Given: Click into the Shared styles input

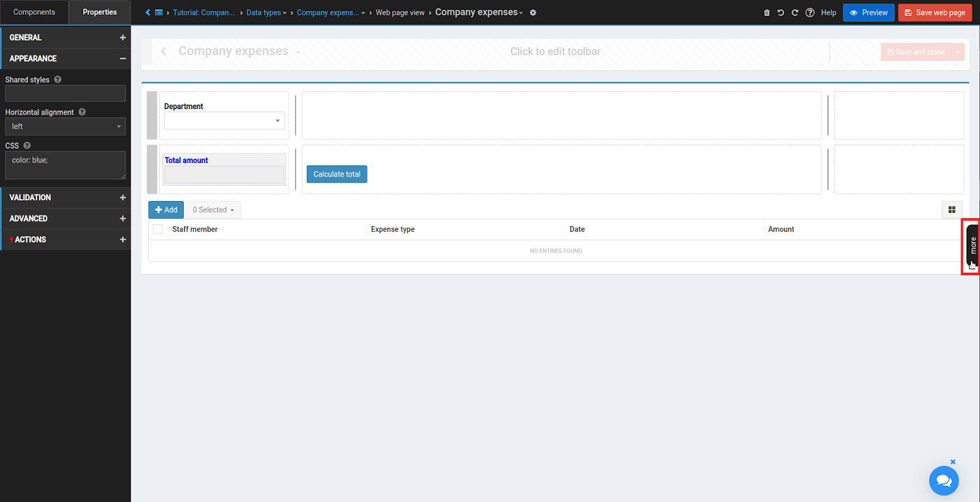Looking at the screenshot, I should click(66, 93).
